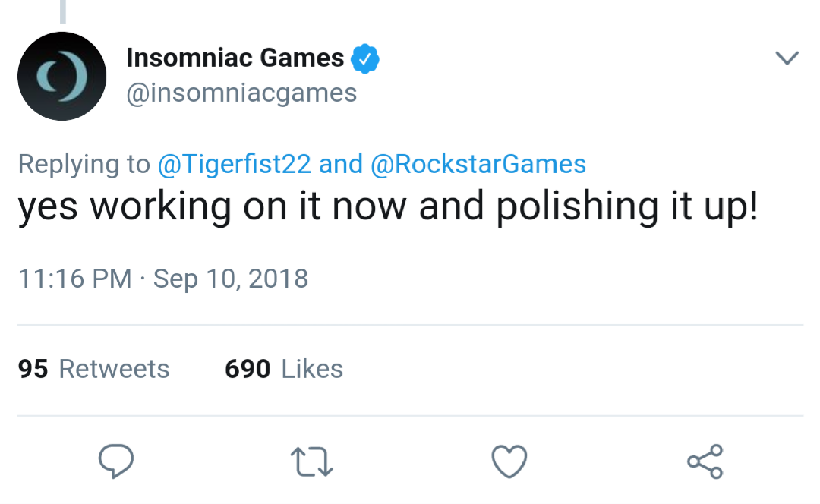Click the Insomniac Games display name
The width and height of the screenshot is (820, 504).
pos(235,58)
